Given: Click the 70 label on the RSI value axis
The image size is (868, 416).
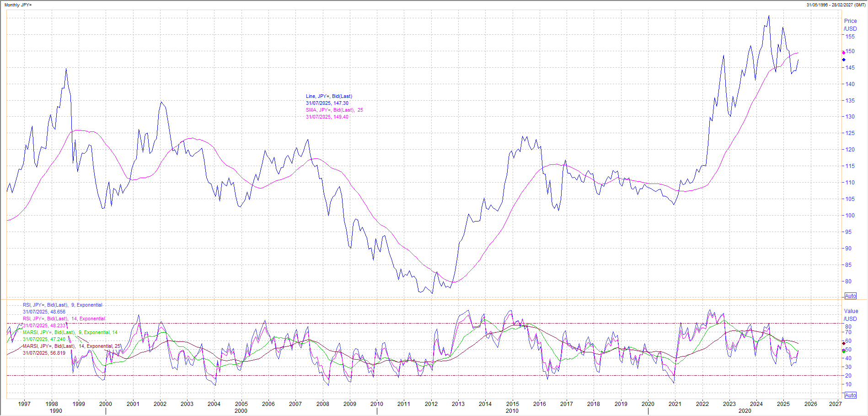Looking at the screenshot, I should click(x=848, y=332).
